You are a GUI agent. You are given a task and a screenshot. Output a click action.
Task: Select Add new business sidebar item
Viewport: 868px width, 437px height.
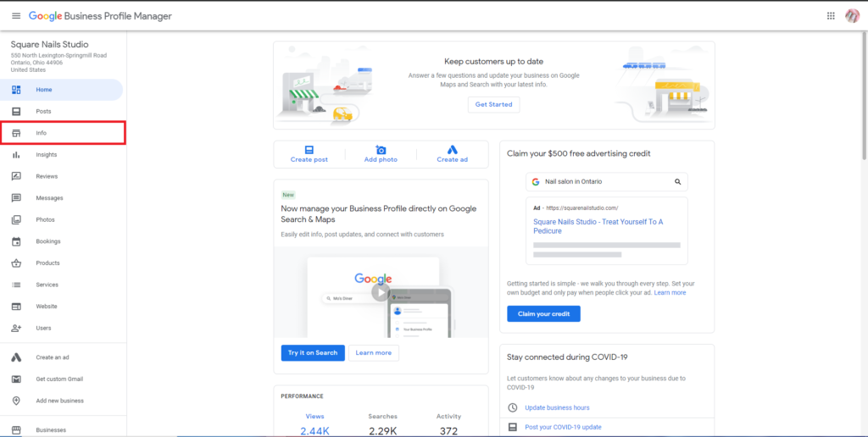click(x=60, y=401)
